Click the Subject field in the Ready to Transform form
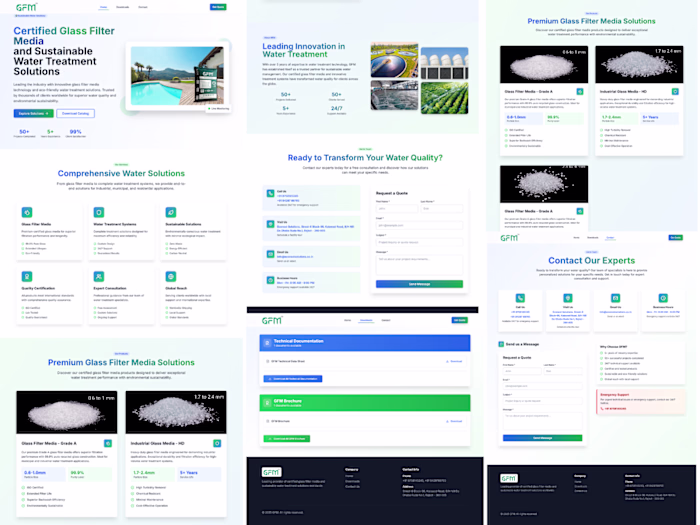700x525 pixels. [419, 242]
